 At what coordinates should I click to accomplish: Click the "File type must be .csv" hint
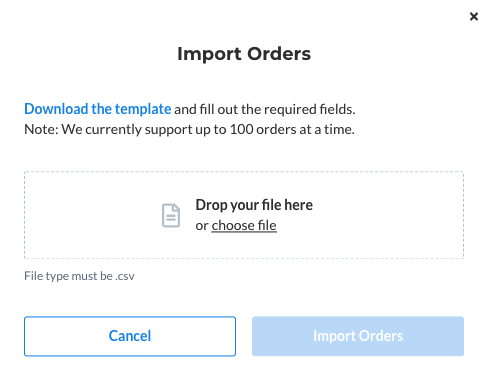click(x=79, y=276)
